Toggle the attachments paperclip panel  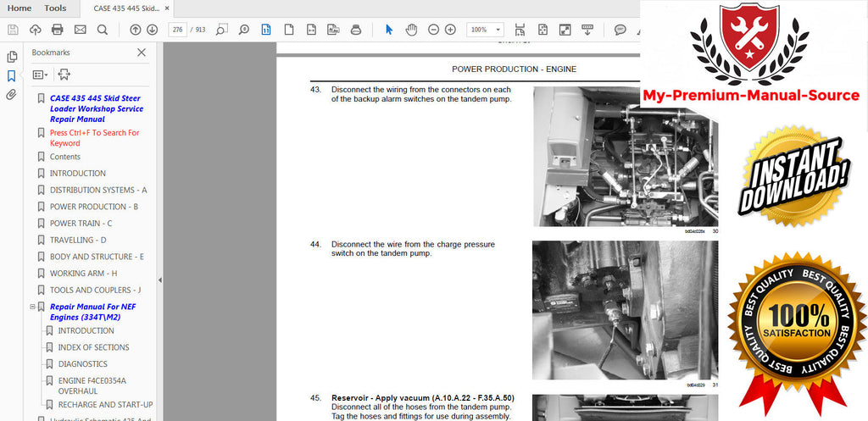coord(11,95)
